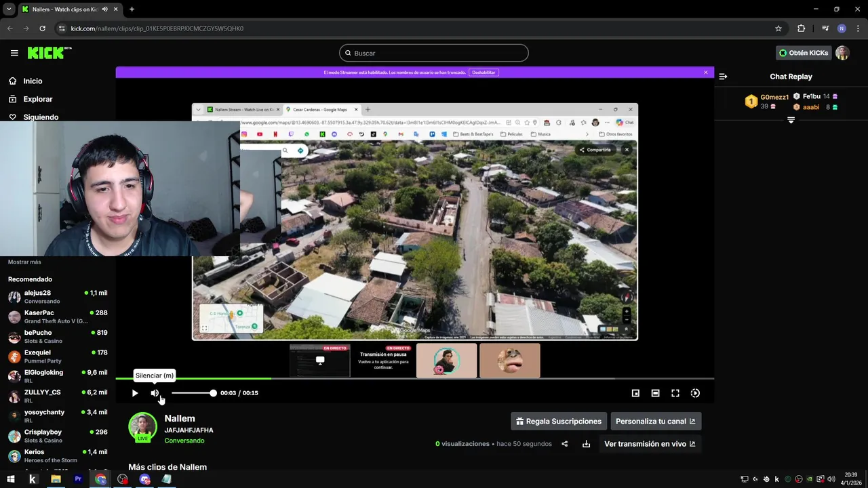Bookmark this page with the star icon
868x488 pixels.
pos(778,28)
